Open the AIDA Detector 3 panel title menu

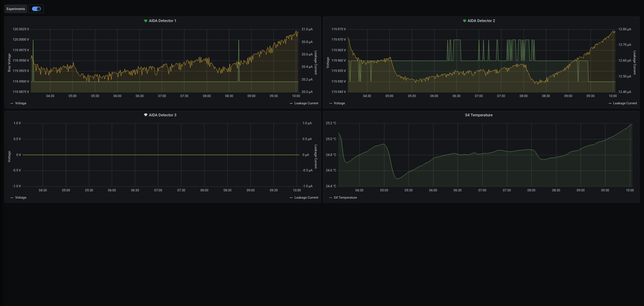pos(162,115)
